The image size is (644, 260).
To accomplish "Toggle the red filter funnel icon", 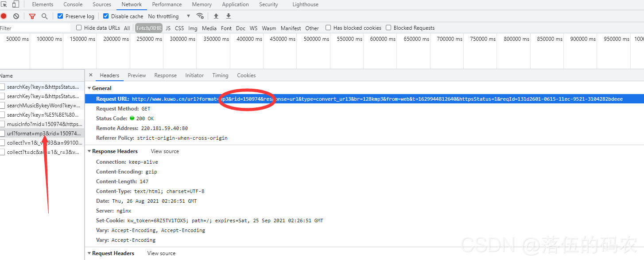I will pos(32,16).
